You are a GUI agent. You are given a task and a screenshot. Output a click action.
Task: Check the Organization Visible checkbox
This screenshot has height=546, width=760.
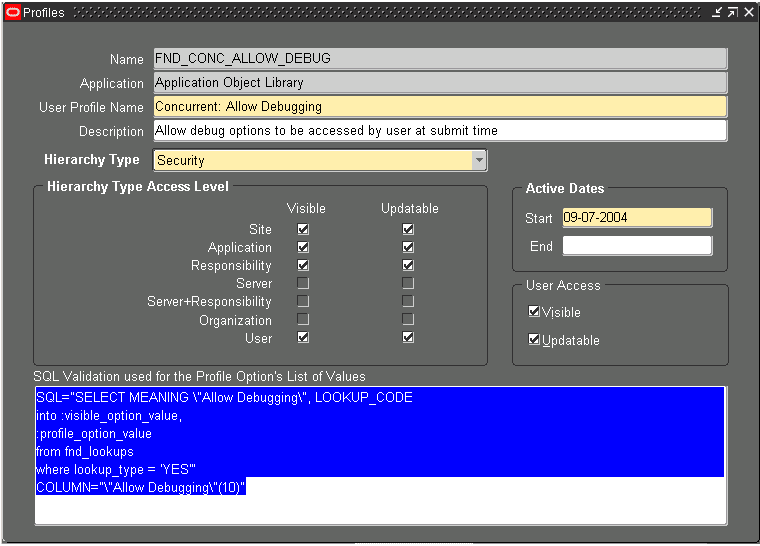coord(303,320)
